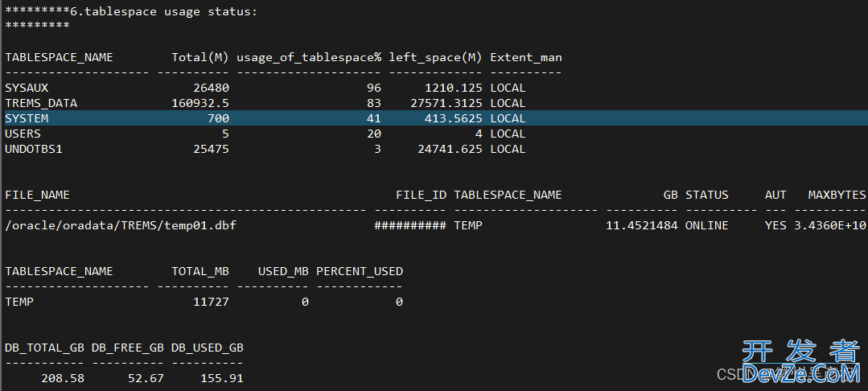Click the DB_TOTAL_GB column header
This screenshot has width=868, height=391.
point(44,348)
